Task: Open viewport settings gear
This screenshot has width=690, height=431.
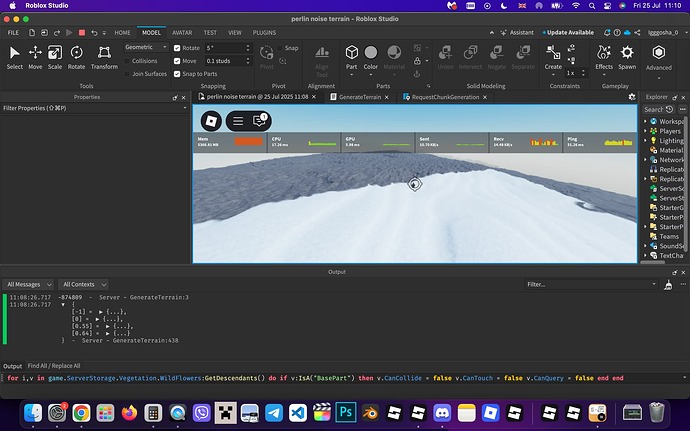Action: pyautogui.click(x=632, y=97)
